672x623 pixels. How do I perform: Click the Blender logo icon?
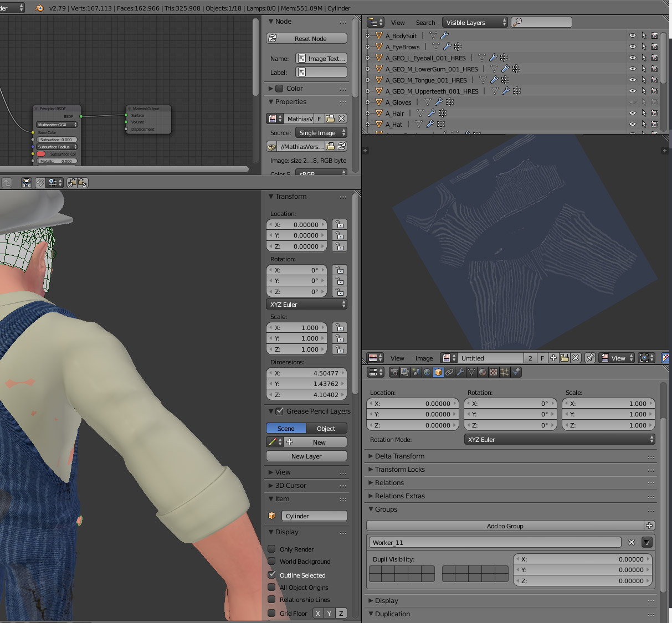(39, 8)
